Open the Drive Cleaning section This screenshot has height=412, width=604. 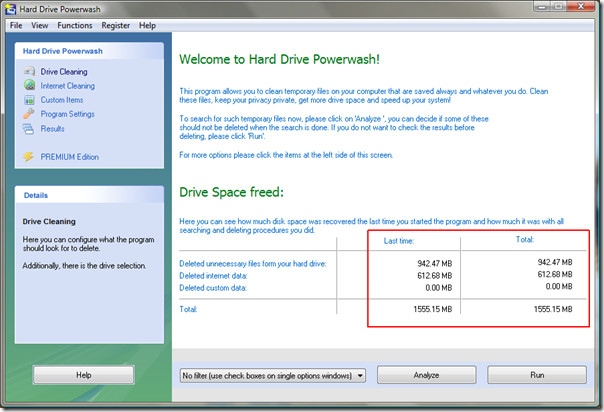point(64,72)
